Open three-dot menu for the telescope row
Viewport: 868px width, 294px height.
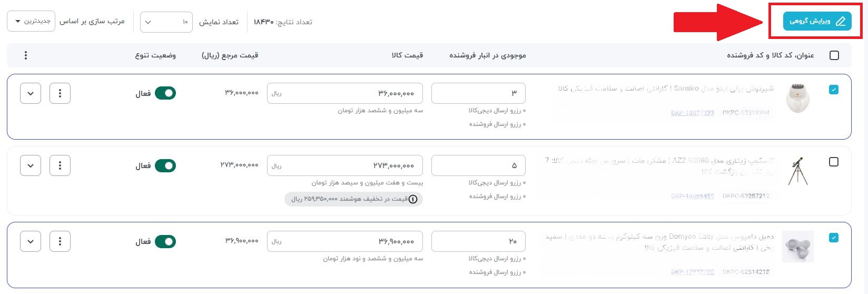pos(60,165)
